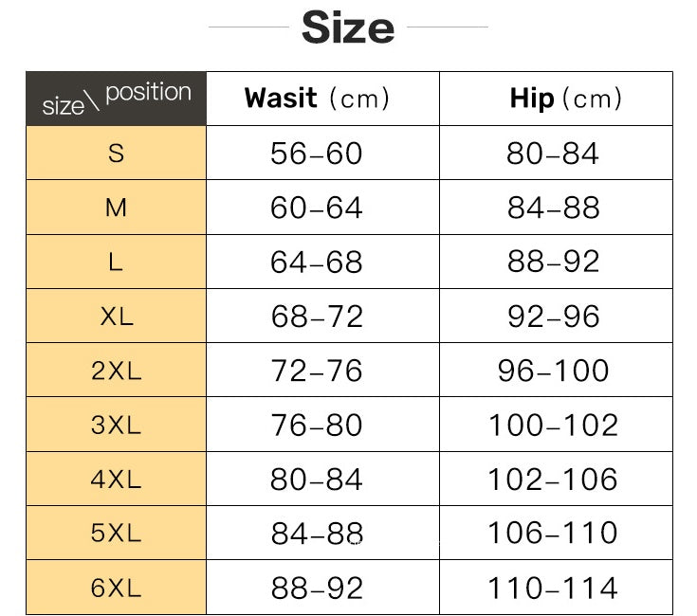This screenshot has width=697, height=616.
Task: Select the 102-106 hip measurement cell
Action: (553, 480)
